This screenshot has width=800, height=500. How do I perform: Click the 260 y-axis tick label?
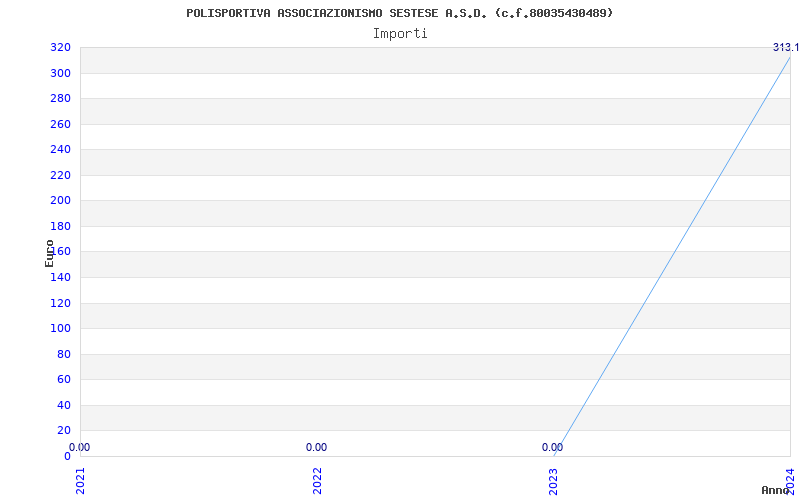(60, 124)
